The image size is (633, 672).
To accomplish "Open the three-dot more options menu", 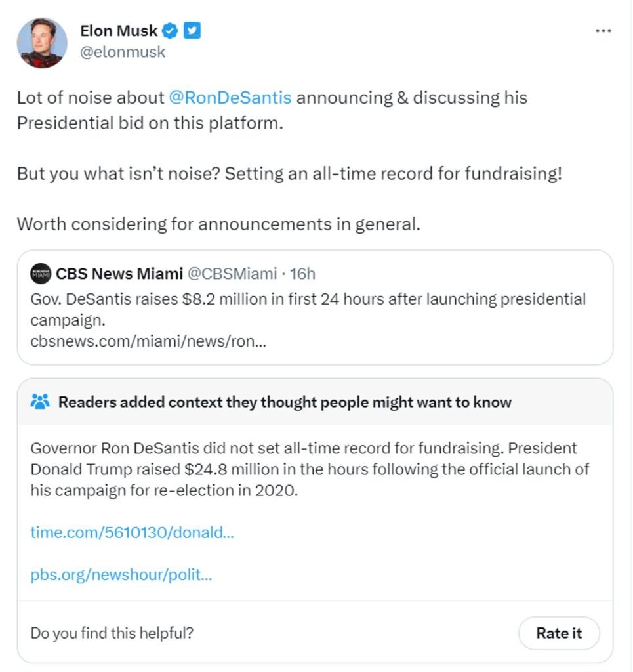I will (x=603, y=31).
